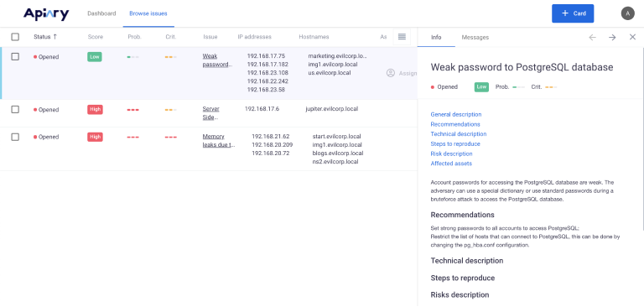Click the Steps to reproduce heading

click(x=463, y=278)
